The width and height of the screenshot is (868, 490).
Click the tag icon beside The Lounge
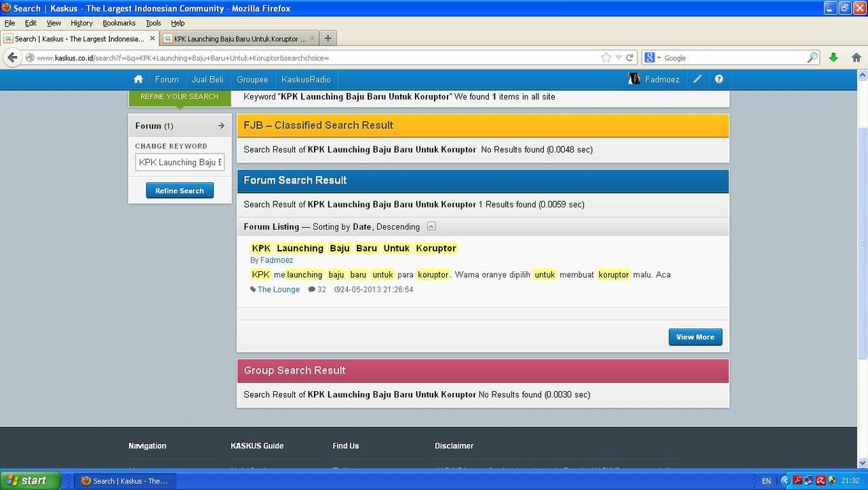(253, 289)
